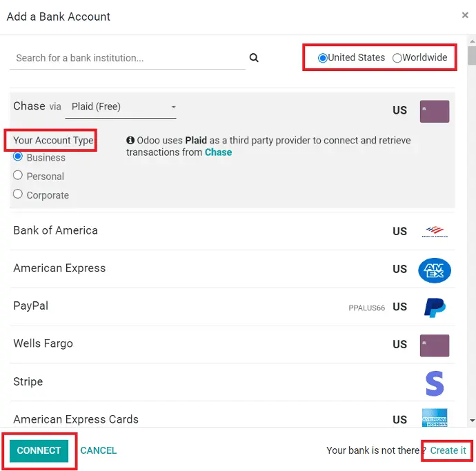Viewport: 476px width, 471px height.
Task: Select the United States radio option
Action: [x=322, y=58]
